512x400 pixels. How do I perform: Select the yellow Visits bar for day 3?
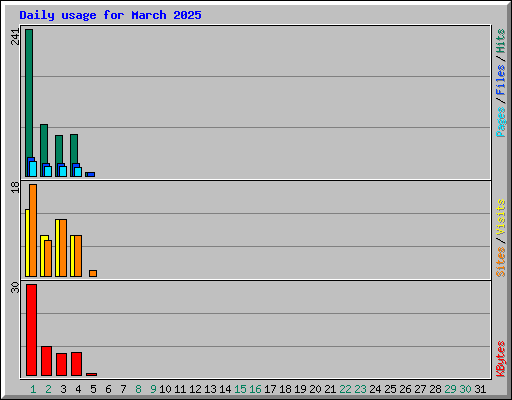[x=57, y=248]
